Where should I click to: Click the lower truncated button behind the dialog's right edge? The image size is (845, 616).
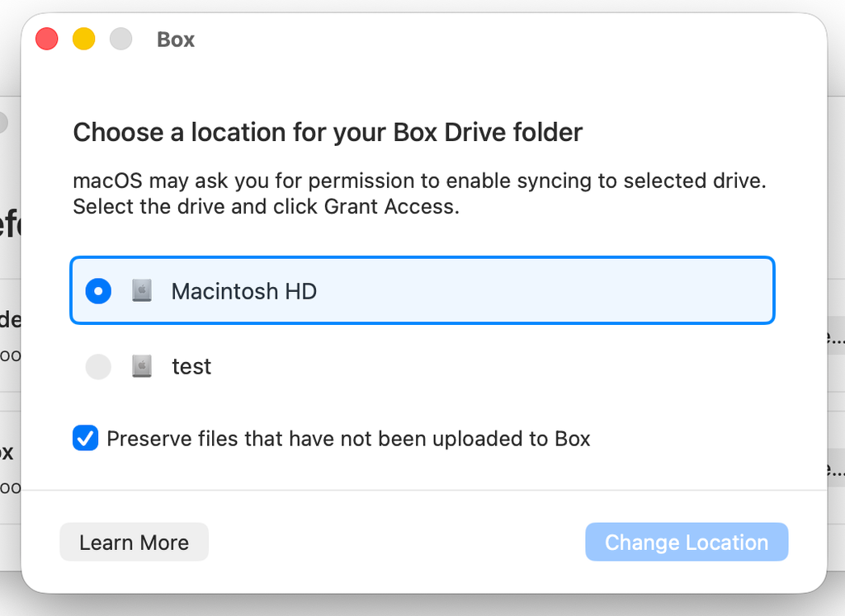[835, 470]
